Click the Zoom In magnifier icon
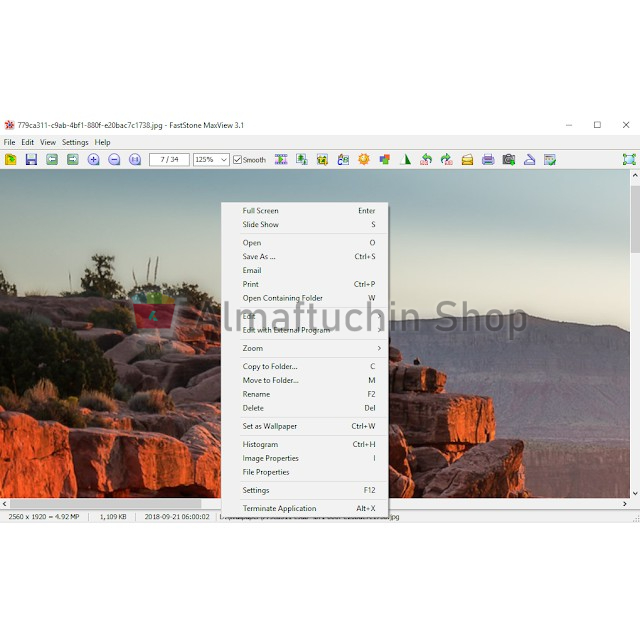The height and width of the screenshot is (640, 640). 93,159
